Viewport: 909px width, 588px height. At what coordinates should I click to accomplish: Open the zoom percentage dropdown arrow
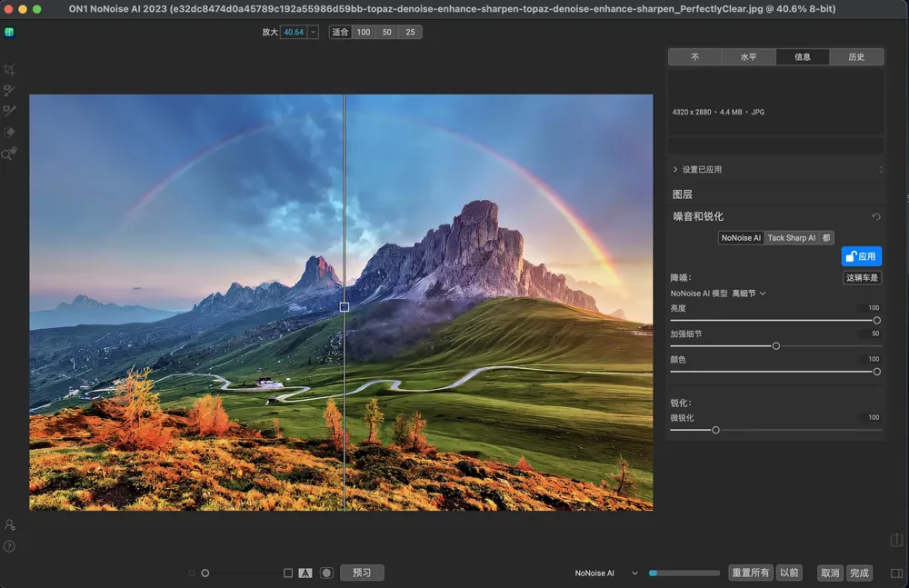click(313, 32)
